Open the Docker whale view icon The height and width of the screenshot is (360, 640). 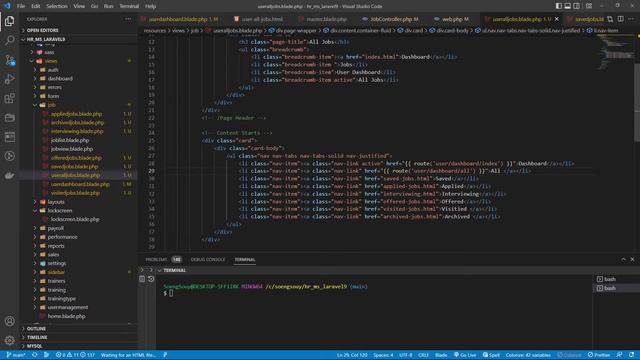[9, 176]
